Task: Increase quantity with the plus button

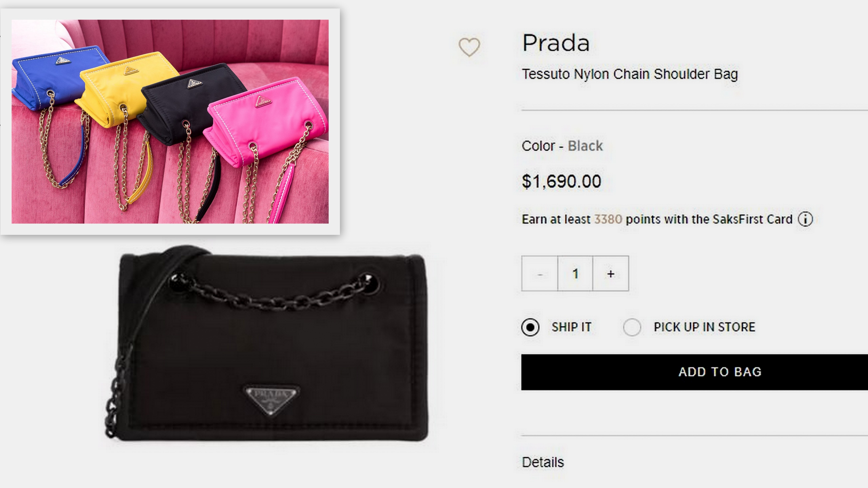Action: tap(610, 274)
